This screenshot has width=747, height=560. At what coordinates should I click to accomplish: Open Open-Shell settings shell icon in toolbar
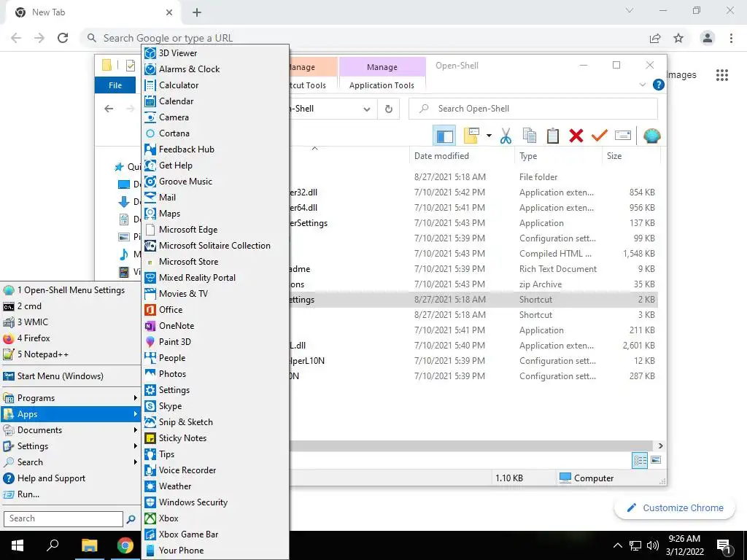pyautogui.click(x=651, y=136)
